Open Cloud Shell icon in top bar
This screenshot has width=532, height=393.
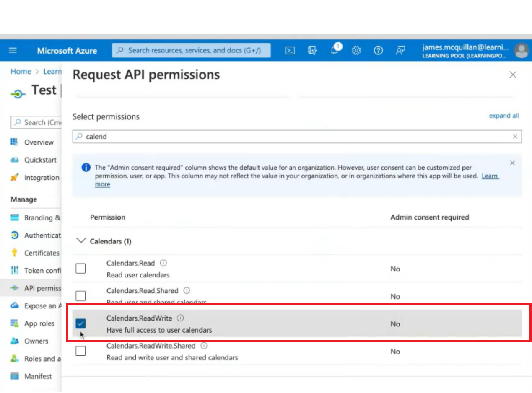(x=290, y=51)
